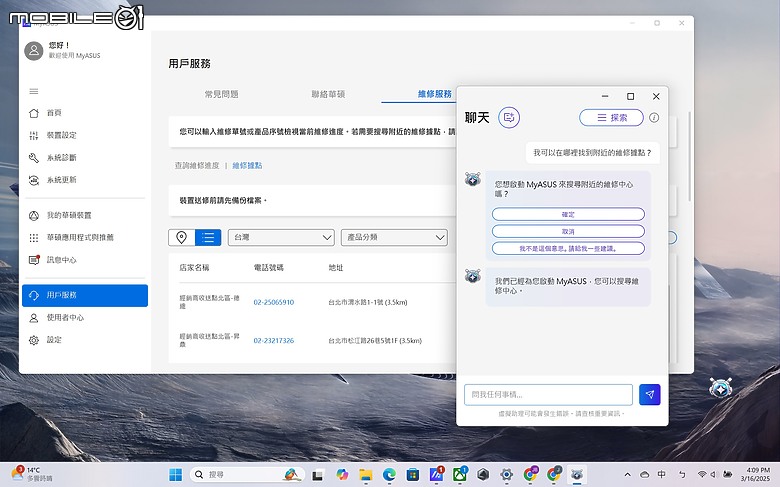
Task: Switch to map pin view
Action: pyautogui.click(x=182, y=237)
